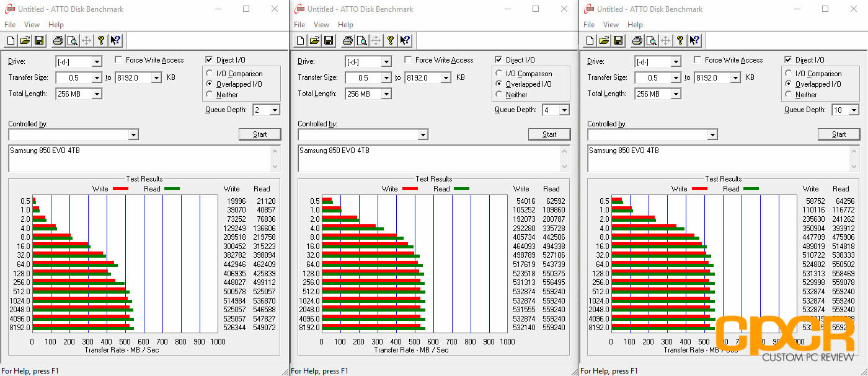Click the Print icon in the middle window

pos(348,41)
